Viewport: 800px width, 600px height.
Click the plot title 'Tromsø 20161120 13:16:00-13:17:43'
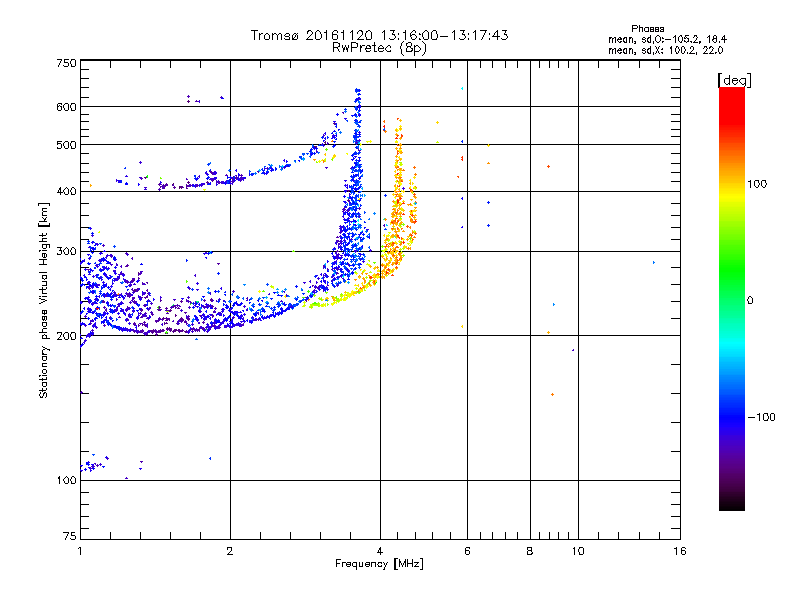pos(379,35)
